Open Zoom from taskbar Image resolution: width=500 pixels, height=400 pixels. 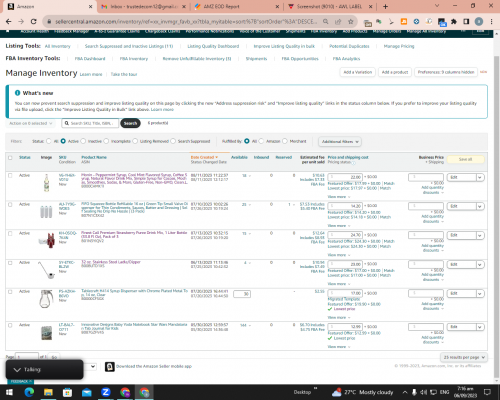(106, 392)
